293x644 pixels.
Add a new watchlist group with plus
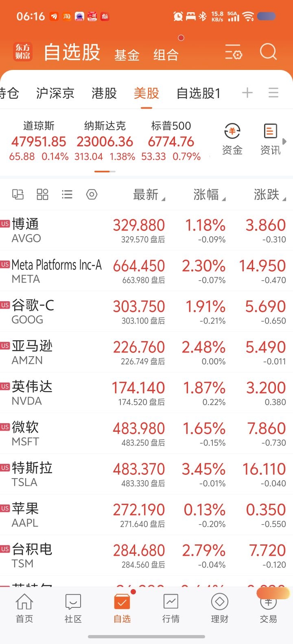pyautogui.click(x=247, y=93)
